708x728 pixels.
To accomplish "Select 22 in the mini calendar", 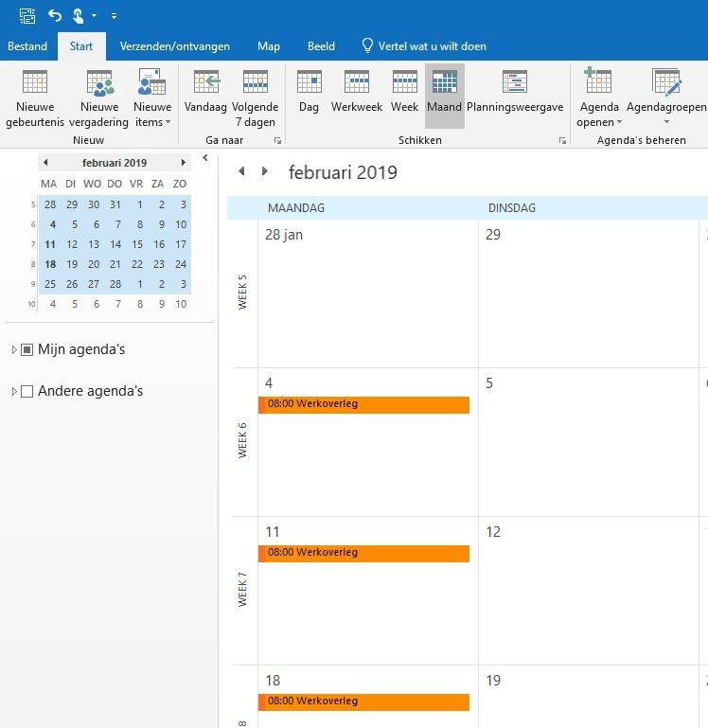I will 137,264.
